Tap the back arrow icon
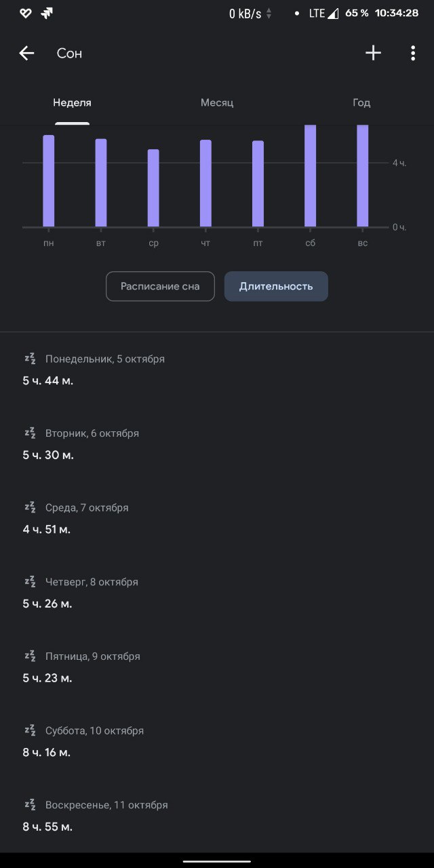434x868 pixels. click(x=26, y=54)
